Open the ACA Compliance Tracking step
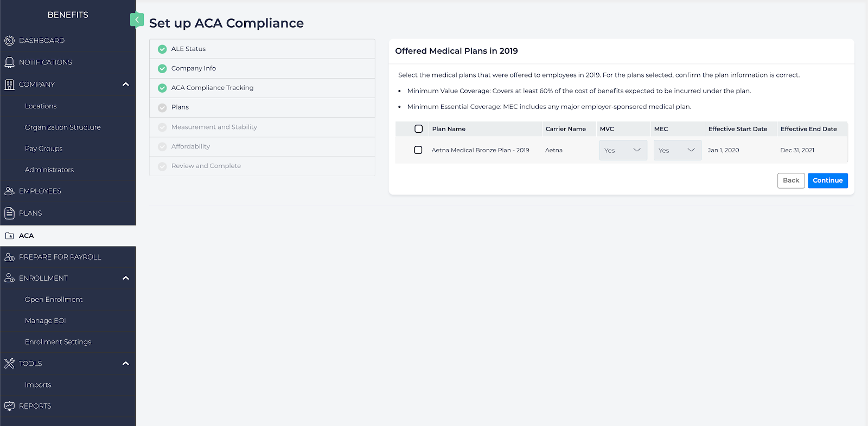868x426 pixels. (212, 88)
